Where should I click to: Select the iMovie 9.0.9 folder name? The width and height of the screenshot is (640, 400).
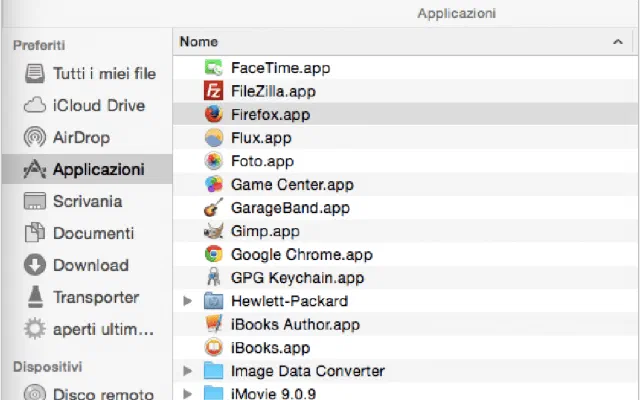pos(273,394)
